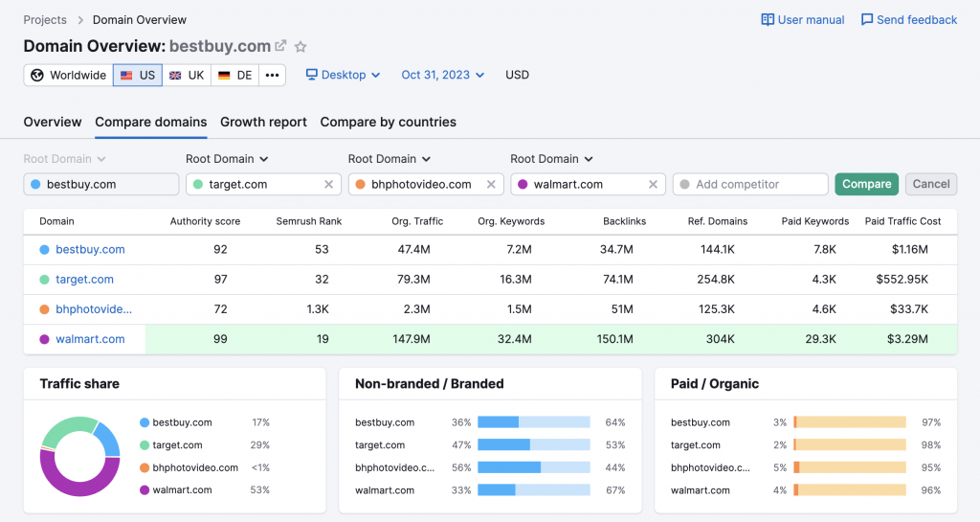Switch to Compare by countries tab
This screenshot has height=522, width=980.
[x=389, y=122]
